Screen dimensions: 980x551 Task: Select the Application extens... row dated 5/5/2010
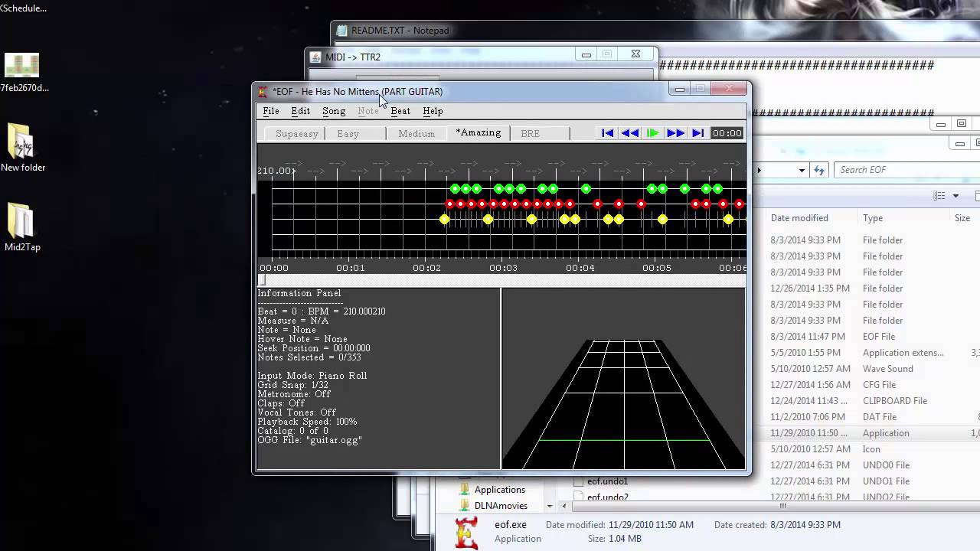point(865,353)
